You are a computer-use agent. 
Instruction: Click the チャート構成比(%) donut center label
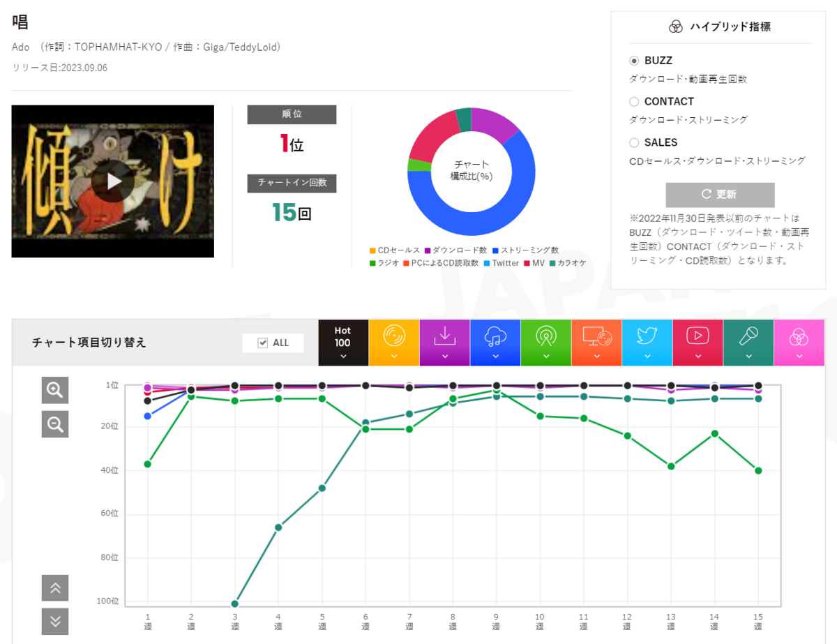tap(472, 170)
